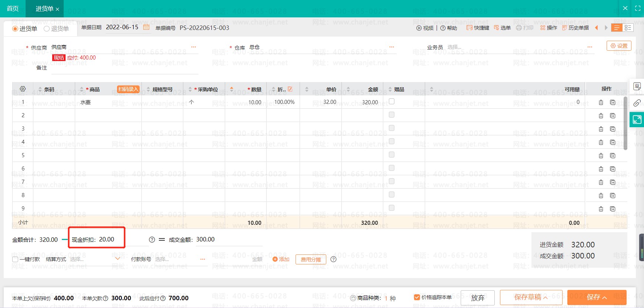Enable the 一键付款 checkbox
This screenshot has width=644, height=308.
[15, 259]
